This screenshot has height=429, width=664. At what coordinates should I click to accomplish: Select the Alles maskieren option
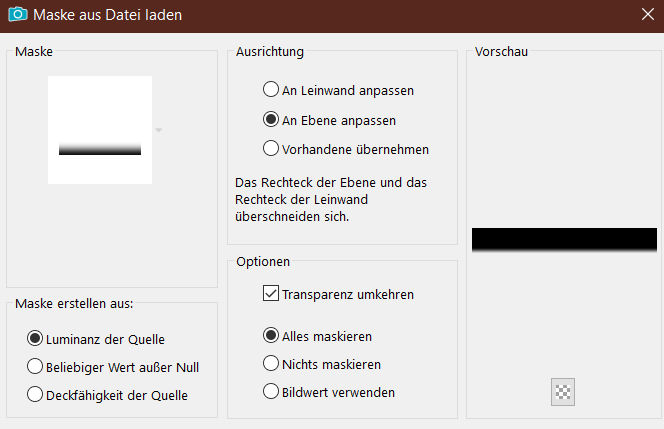click(x=271, y=336)
